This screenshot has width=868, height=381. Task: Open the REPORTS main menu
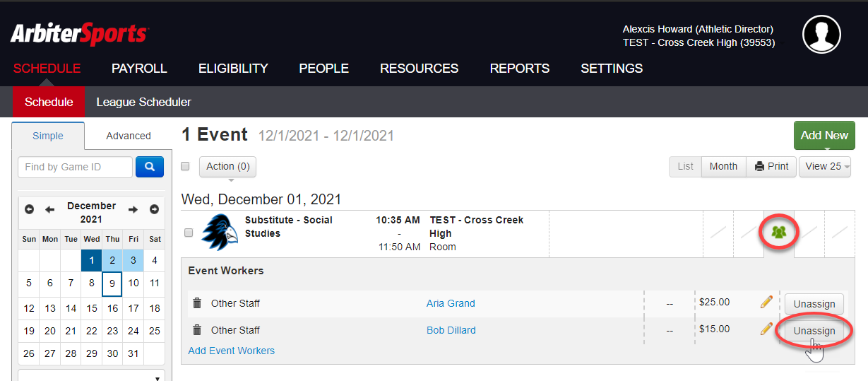pos(520,69)
